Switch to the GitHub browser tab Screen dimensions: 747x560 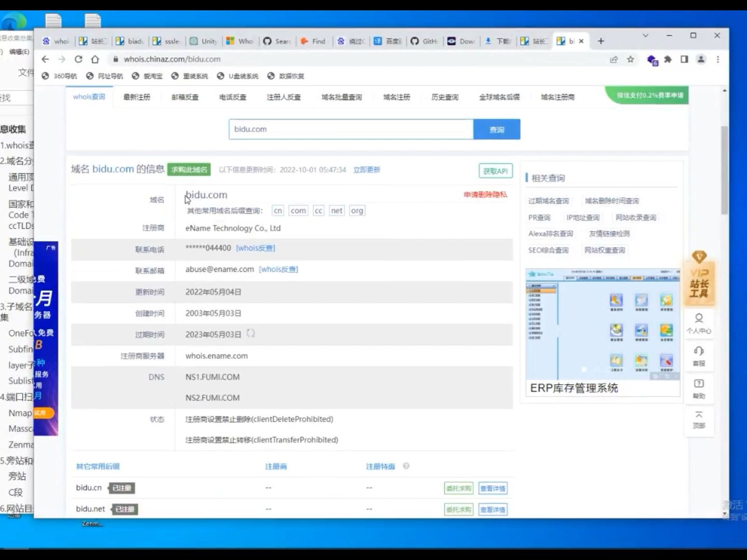tap(424, 41)
